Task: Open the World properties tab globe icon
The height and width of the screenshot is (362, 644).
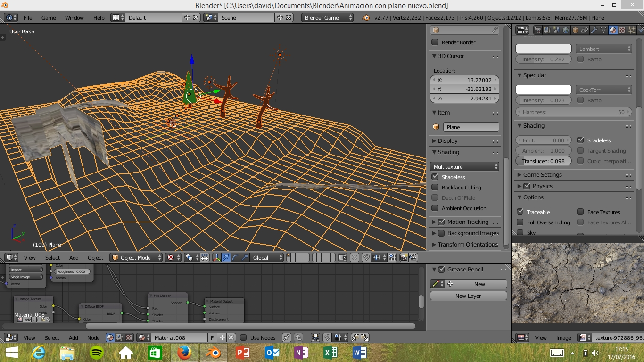Action: 566,30
